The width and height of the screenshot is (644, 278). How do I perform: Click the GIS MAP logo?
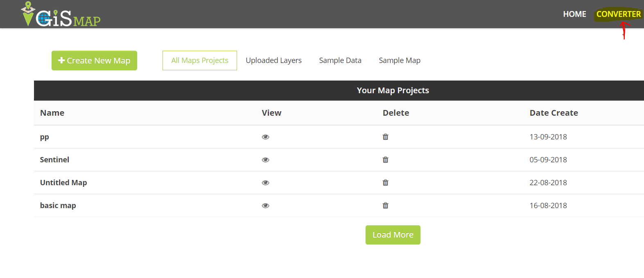[x=61, y=15]
